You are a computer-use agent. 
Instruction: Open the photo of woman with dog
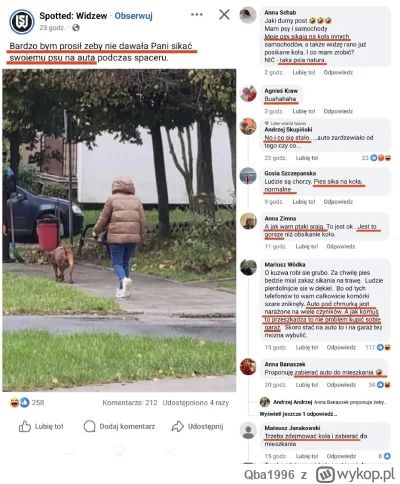[x=119, y=230]
